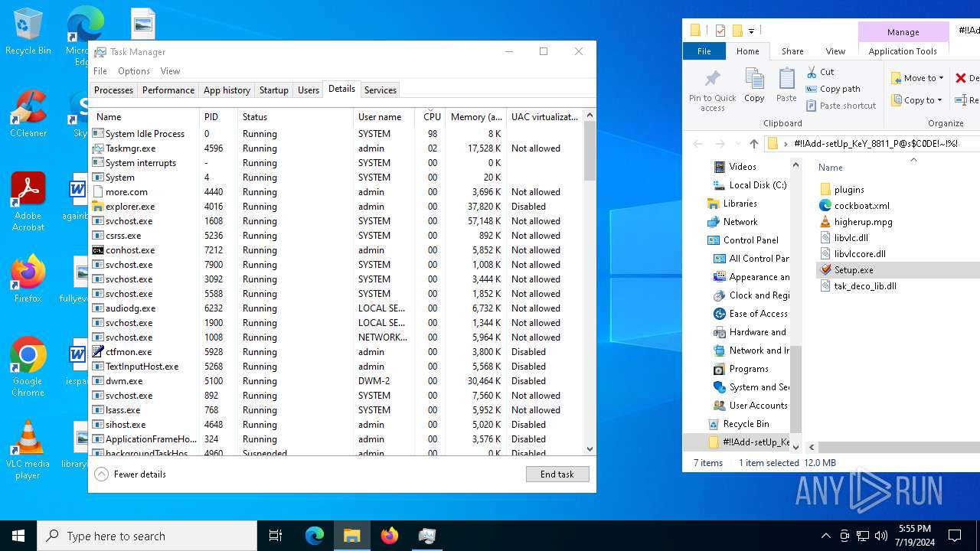Launch Google Chrome desktop shortcut
The height and width of the screenshot is (551, 980).
coord(28,367)
